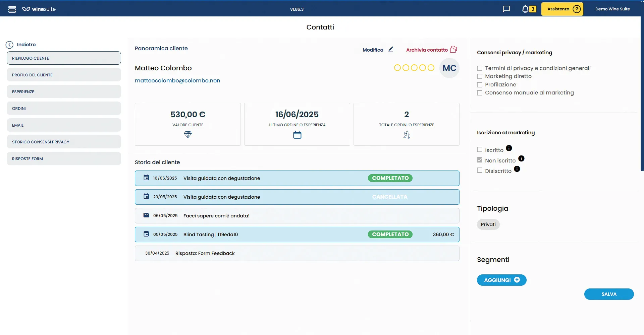Enable the Marketing diretto checkbox
This screenshot has width=644, height=335.
(x=480, y=76)
